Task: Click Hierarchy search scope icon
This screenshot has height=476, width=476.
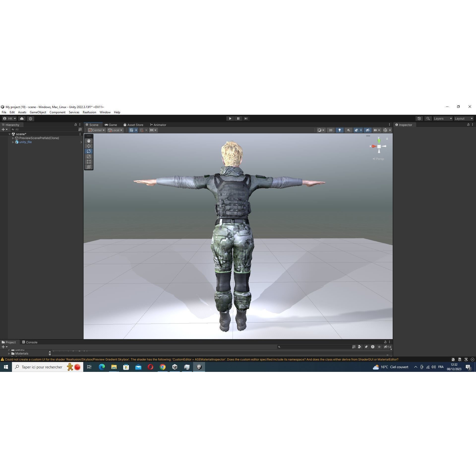Action: coord(80,129)
